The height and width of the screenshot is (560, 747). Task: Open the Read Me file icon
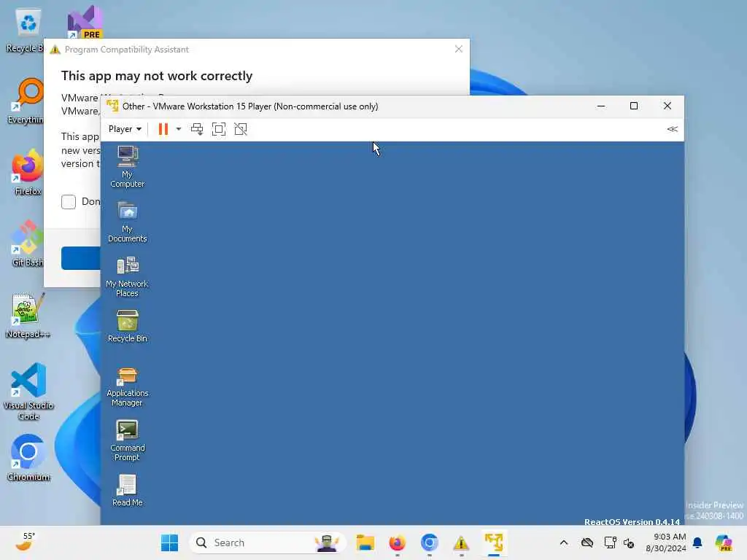tap(127, 491)
